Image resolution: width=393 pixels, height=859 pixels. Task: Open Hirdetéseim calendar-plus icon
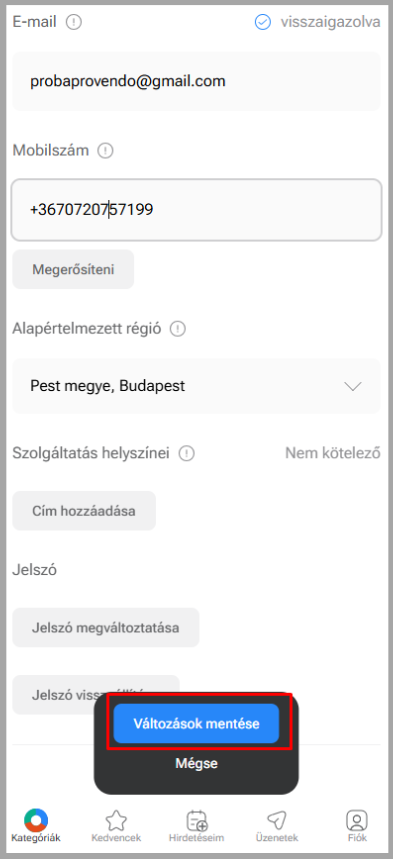[x=196, y=826]
